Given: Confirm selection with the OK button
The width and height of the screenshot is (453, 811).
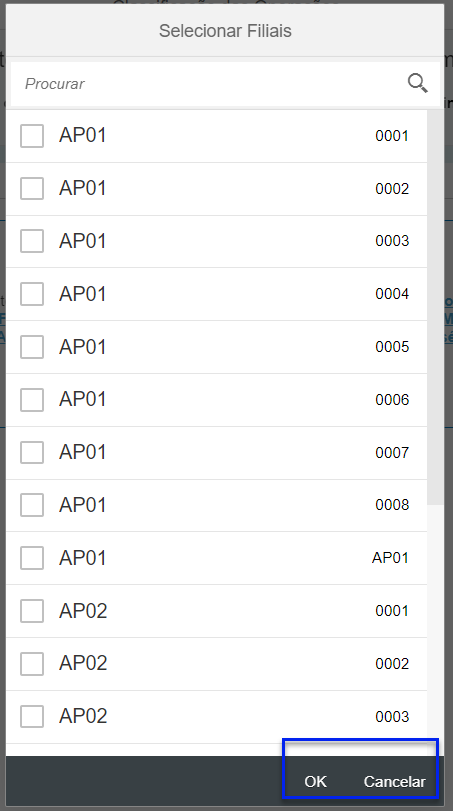Looking at the screenshot, I should pyautogui.click(x=315, y=781).
